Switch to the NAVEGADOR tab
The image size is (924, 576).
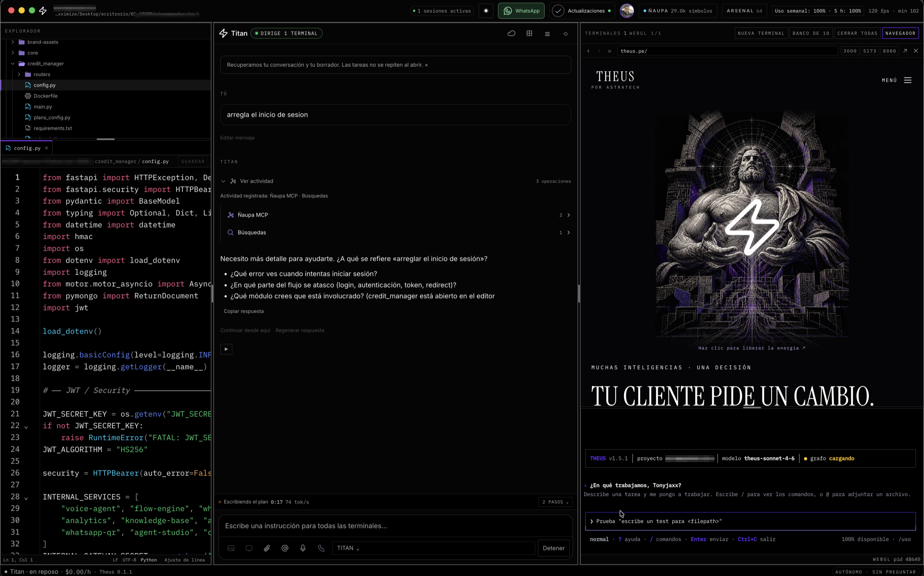(x=900, y=33)
